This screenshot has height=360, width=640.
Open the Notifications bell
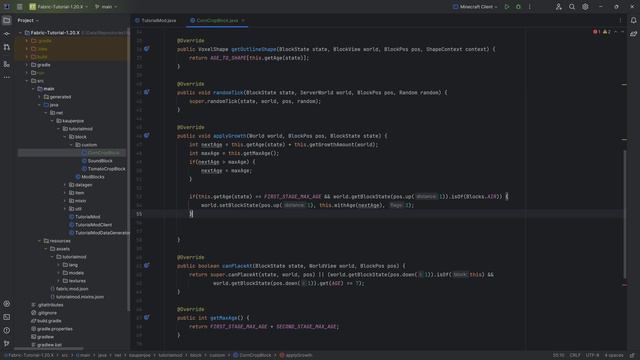click(633, 20)
